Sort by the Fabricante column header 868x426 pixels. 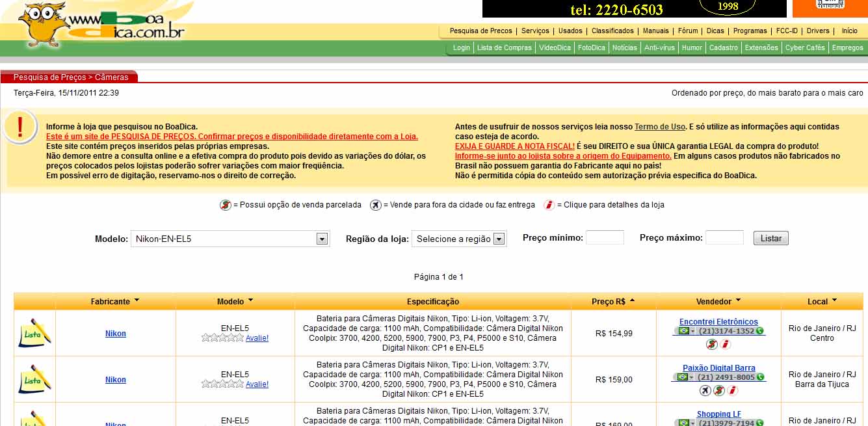click(x=115, y=301)
